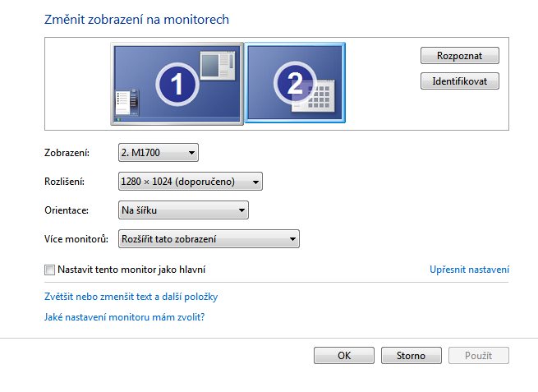Open the Upřesnit nastavení link

(x=469, y=270)
